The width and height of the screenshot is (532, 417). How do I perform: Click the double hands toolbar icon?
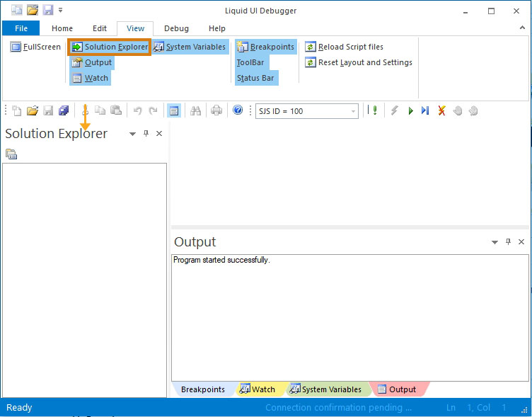473,110
